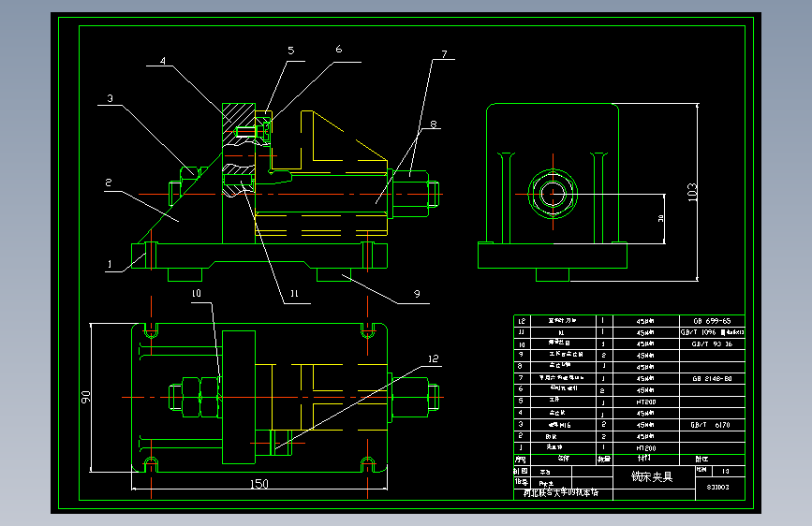Click the GB/T 6170 standard cell
Screen dimensions: 812x526
coord(711,425)
